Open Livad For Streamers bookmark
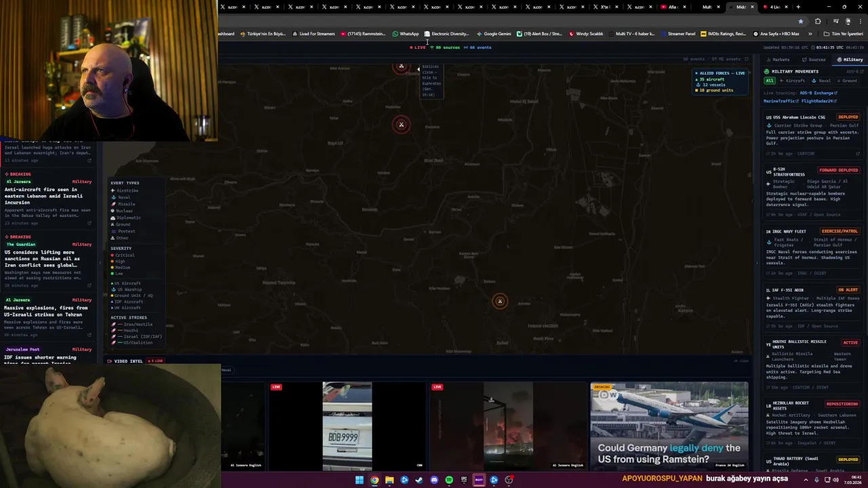This screenshot has width=868, height=488. pos(314,33)
